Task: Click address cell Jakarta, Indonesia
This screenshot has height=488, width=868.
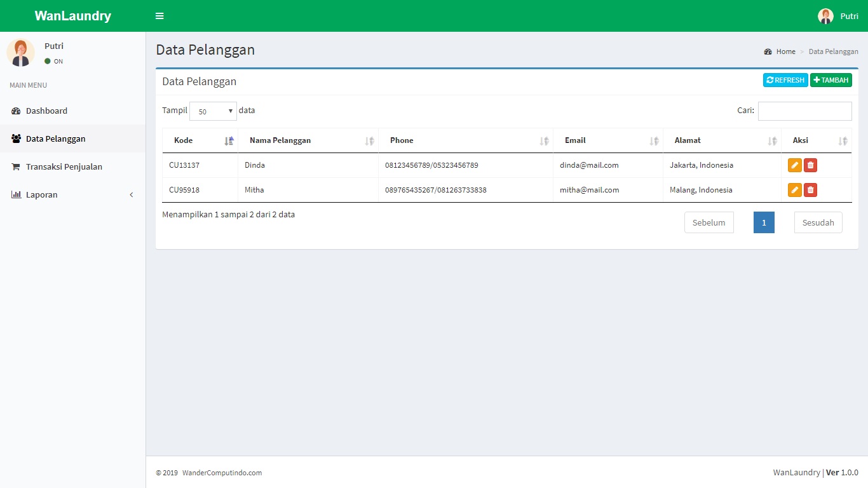Action: click(702, 165)
